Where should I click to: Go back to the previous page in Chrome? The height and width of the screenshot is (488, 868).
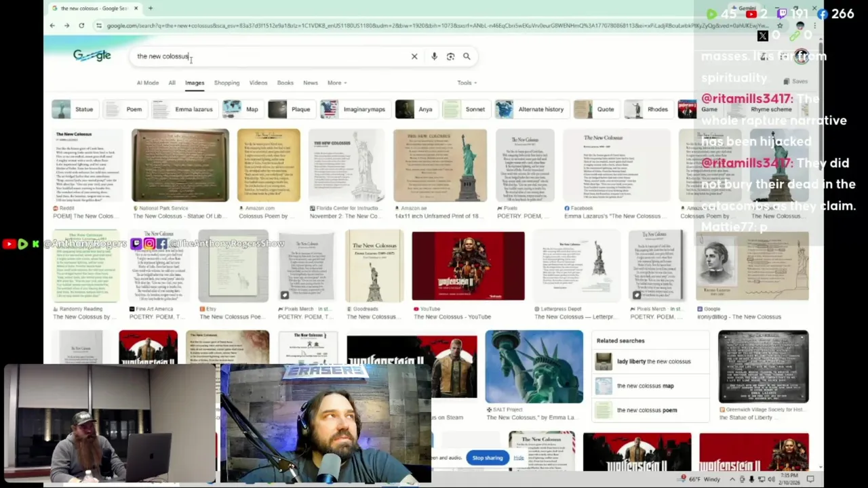[x=52, y=26]
